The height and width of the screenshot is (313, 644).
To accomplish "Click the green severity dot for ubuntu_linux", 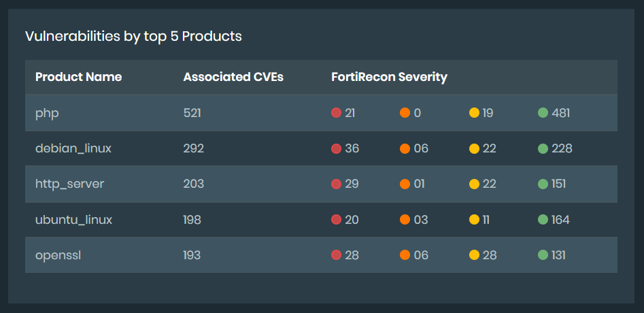I will click(543, 220).
